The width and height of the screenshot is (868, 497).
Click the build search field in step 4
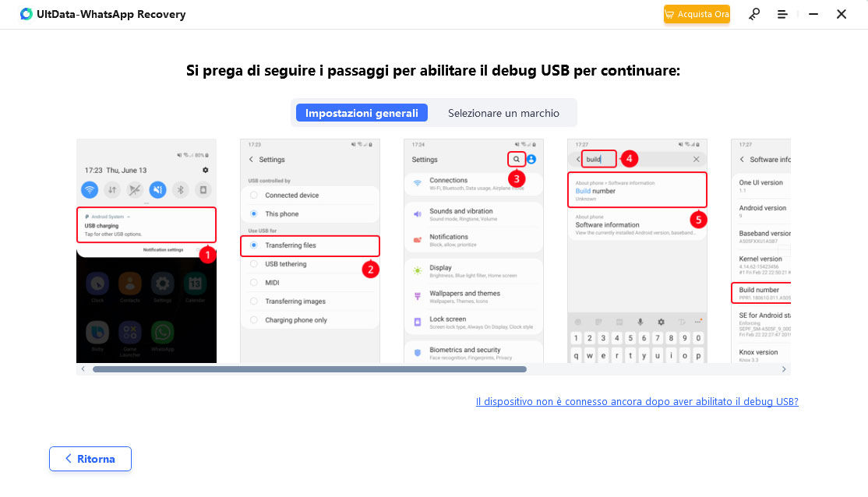click(x=598, y=159)
